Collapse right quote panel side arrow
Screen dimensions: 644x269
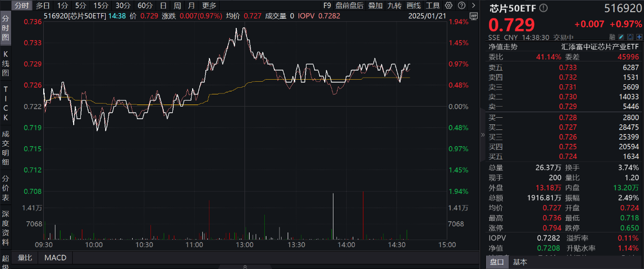coord(483,135)
